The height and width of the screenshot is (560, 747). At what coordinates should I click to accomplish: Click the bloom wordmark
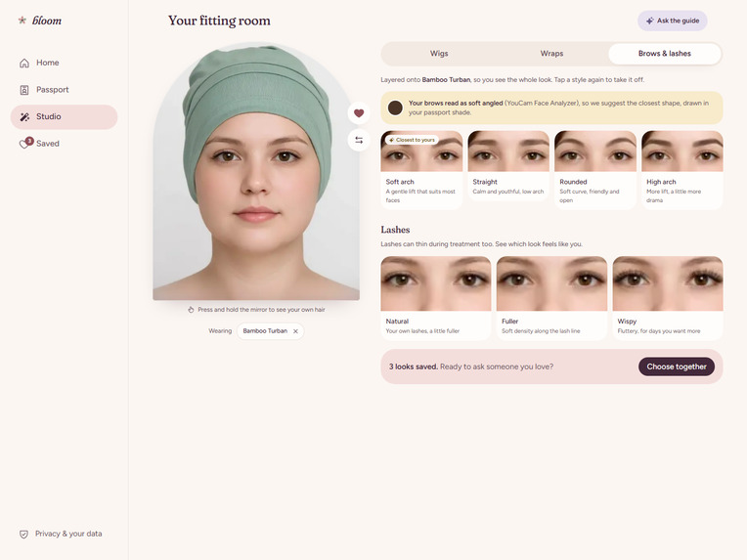click(47, 21)
